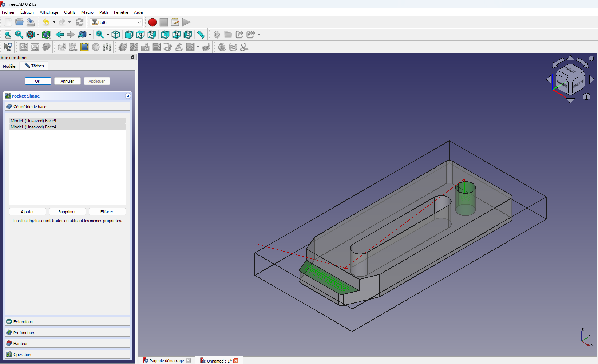598x364 pixels.
Task: Open the Path menu
Action: pyautogui.click(x=104, y=12)
